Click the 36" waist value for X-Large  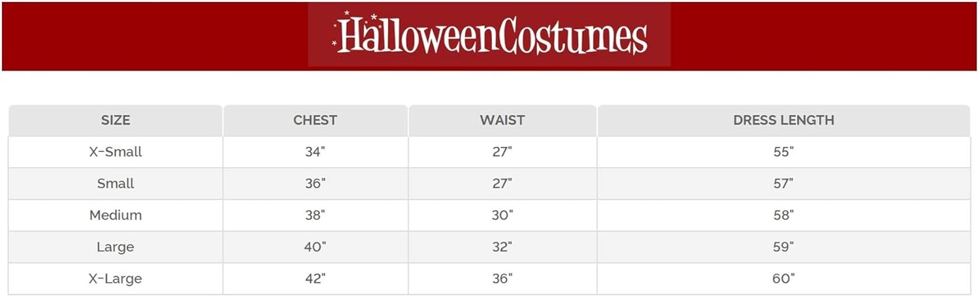(502, 279)
